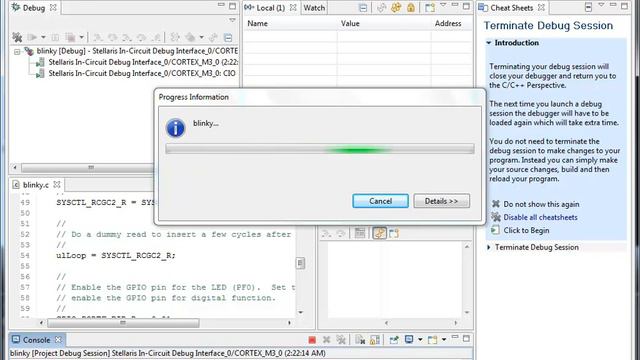The width and height of the screenshot is (640, 360).
Task: Collapse all items in Cheat Sheets view
Action: click(588, 7)
